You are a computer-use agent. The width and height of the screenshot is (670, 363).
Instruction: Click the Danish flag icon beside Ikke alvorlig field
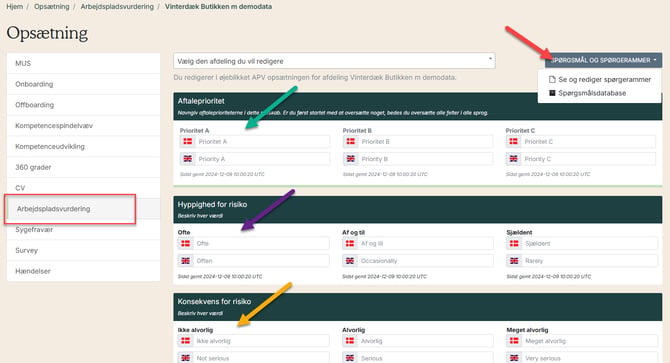click(x=185, y=341)
